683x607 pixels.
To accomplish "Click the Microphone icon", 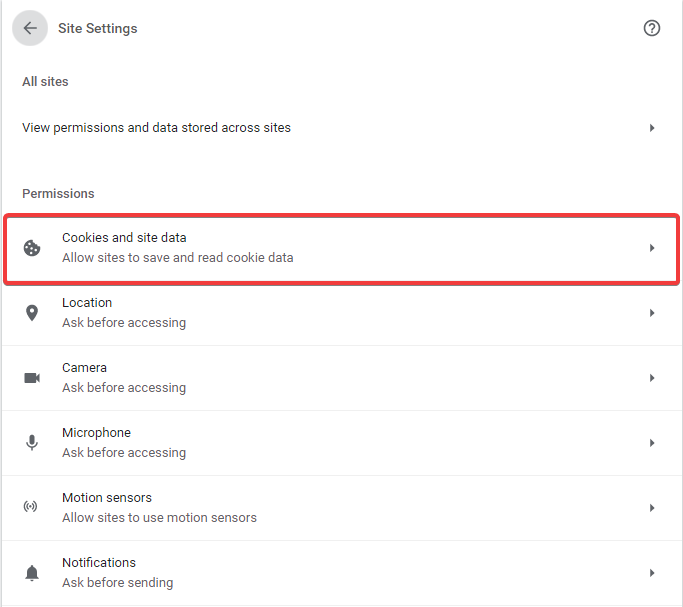I will [32, 443].
